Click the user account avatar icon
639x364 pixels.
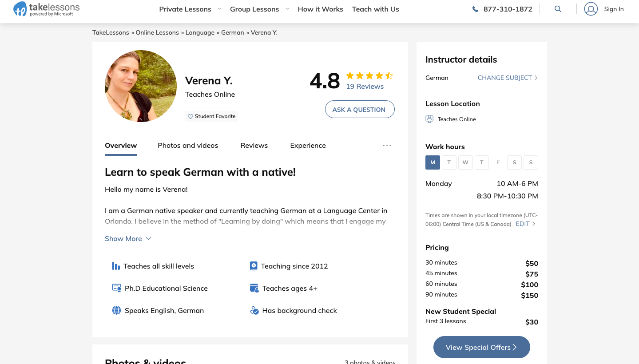point(591,9)
